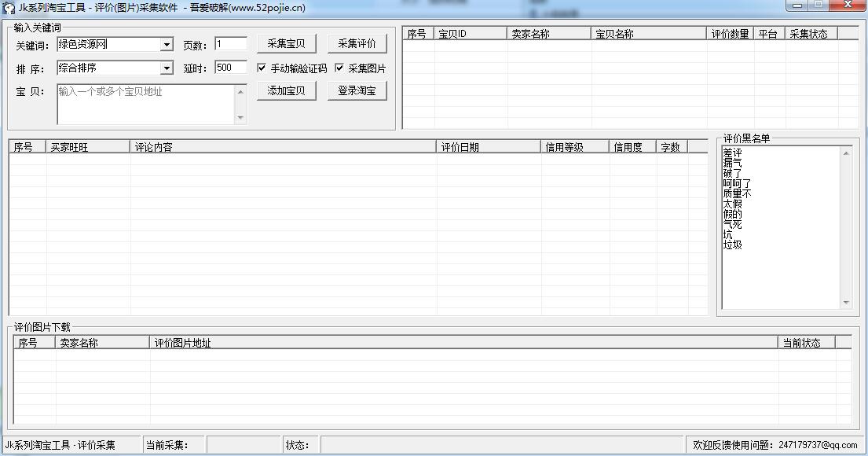The image size is (868, 456).
Task: Disable the 手动输验证码 checkbox
Action: tap(262, 68)
